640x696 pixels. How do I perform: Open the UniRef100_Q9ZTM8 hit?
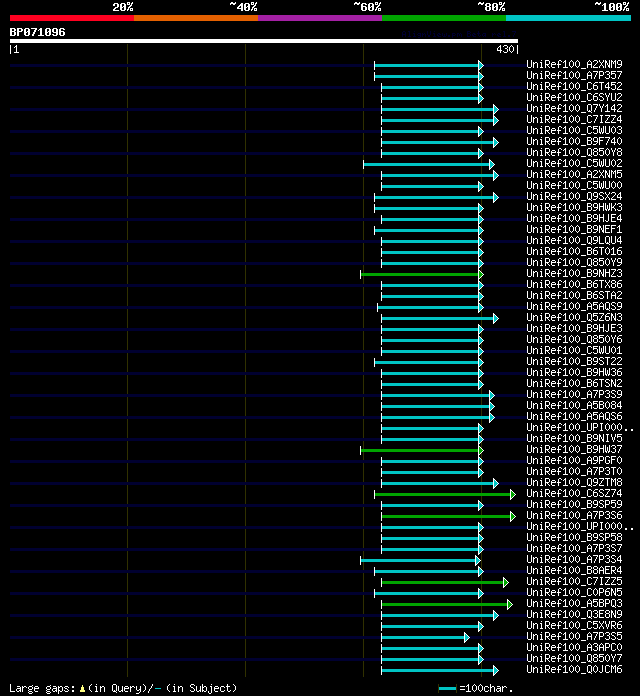574,482
